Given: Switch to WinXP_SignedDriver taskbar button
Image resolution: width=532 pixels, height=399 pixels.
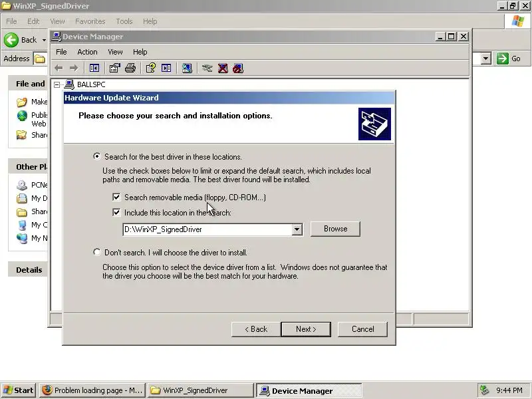Looking at the screenshot, I should (201, 390).
